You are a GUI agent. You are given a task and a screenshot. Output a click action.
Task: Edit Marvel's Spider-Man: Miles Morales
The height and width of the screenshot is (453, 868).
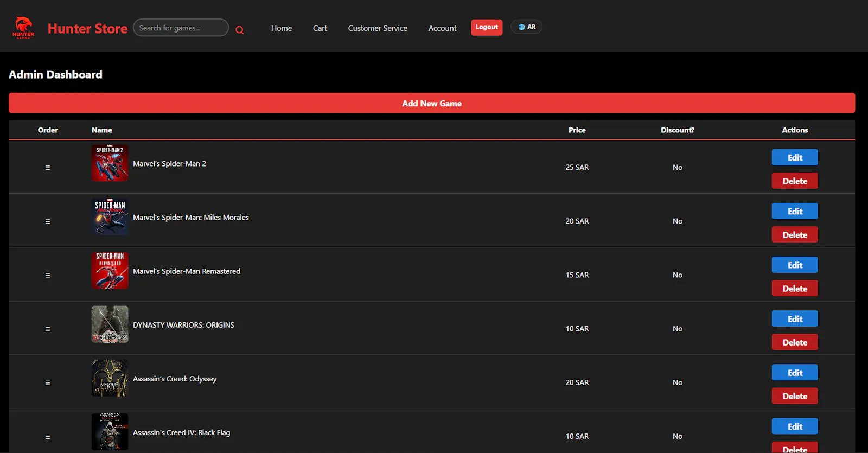coord(795,211)
